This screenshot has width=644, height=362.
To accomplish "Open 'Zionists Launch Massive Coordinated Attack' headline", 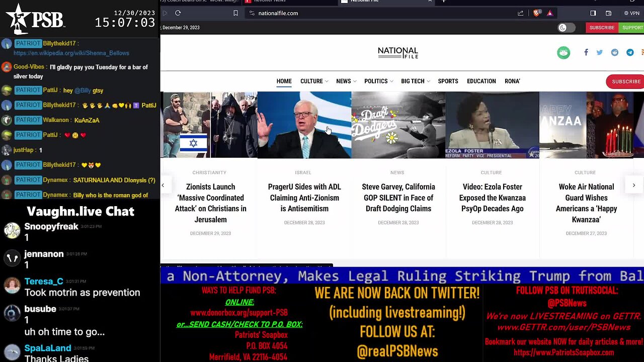I will pos(210,203).
